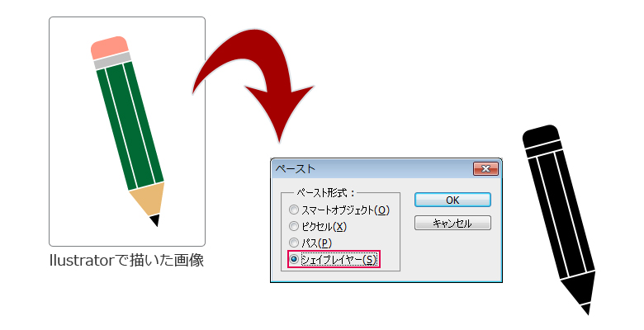
Task: Click the dark red curved arrow
Action: 253,82
